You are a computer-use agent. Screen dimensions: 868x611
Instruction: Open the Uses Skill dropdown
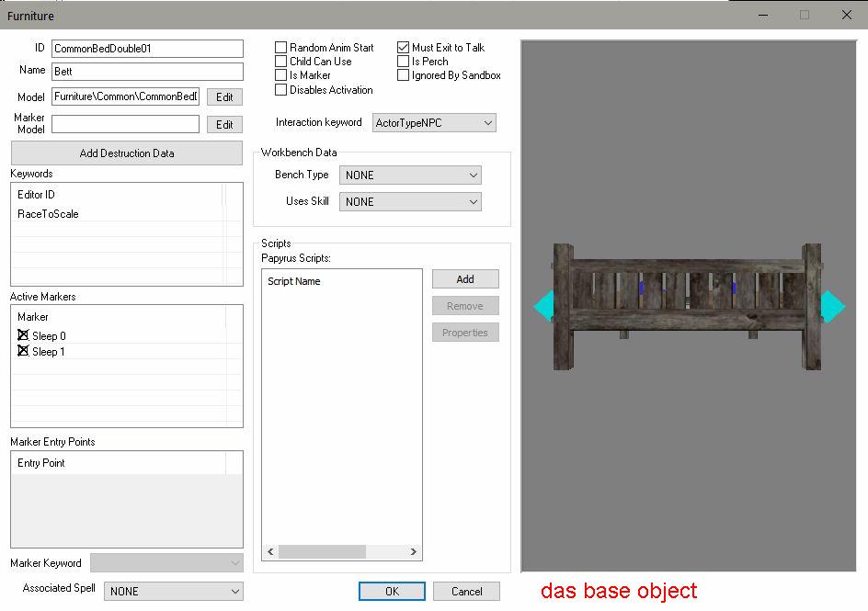coord(410,201)
